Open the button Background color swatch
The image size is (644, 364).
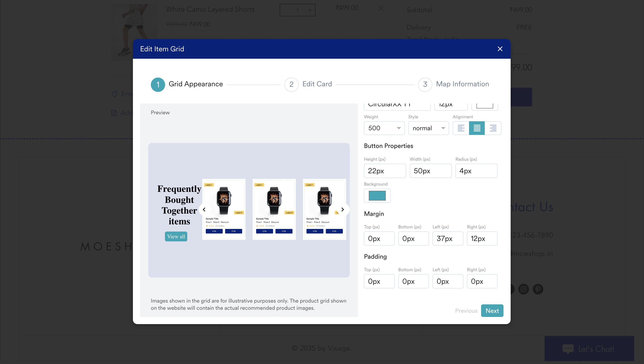pos(377,196)
